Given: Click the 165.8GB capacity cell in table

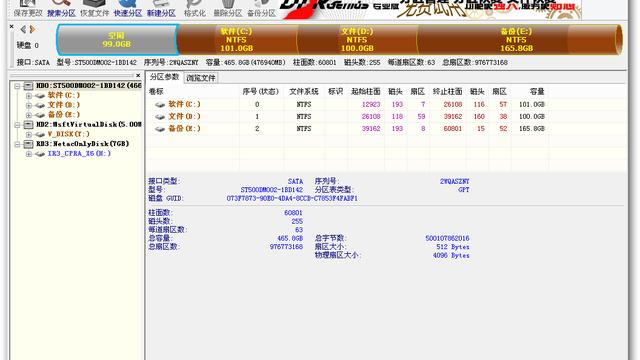Looking at the screenshot, I should pyautogui.click(x=532, y=129).
